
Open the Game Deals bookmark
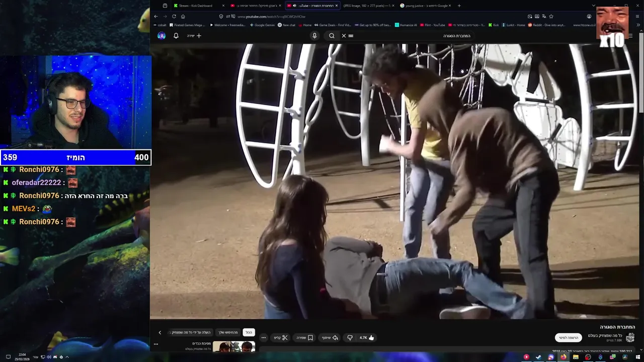(x=333, y=25)
